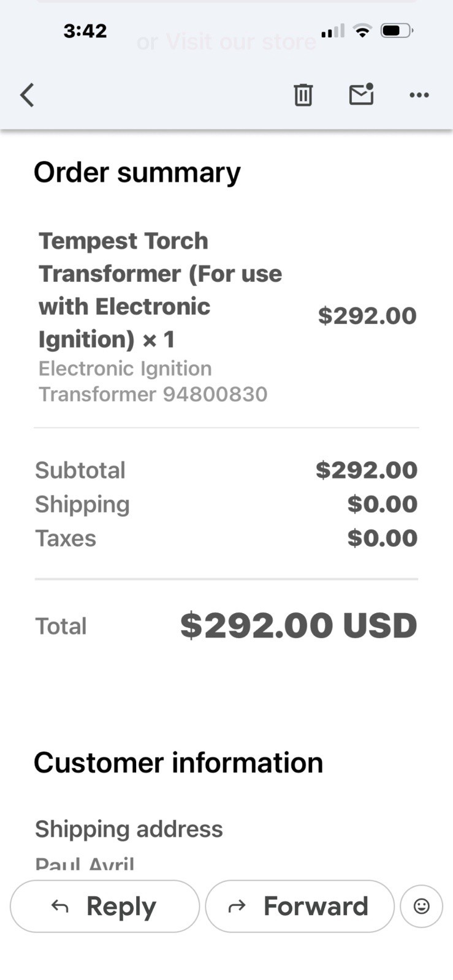Tap the Taxes $0.00 amount
453x980 pixels.
pos(382,538)
